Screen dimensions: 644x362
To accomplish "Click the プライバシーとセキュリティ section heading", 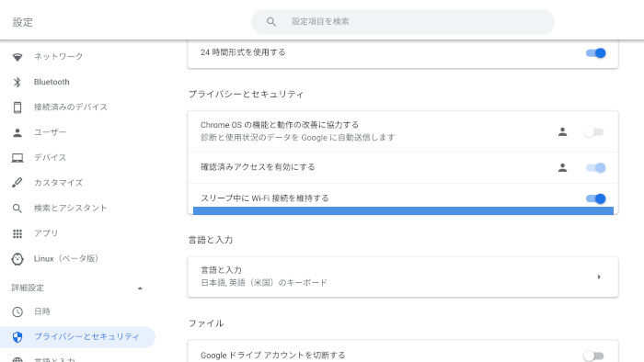I will (x=246, y=95).
